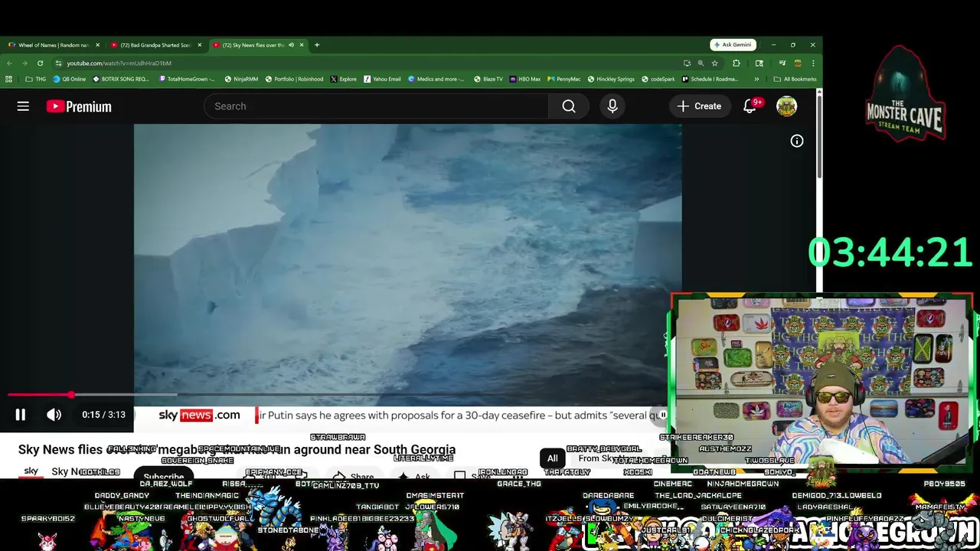980x551 pixels.
Task: Click the 0:15 / 3:13 time display
Action: 103,415
